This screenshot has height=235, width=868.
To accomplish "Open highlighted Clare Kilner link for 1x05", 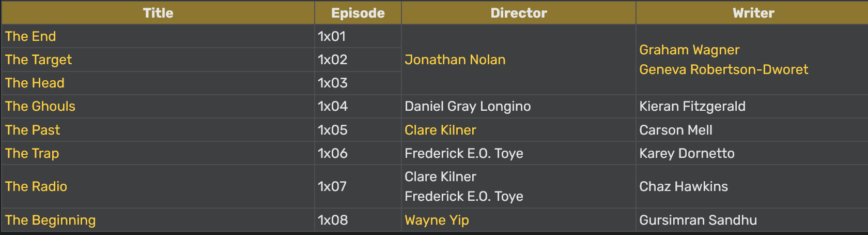I will click(440, 130).
